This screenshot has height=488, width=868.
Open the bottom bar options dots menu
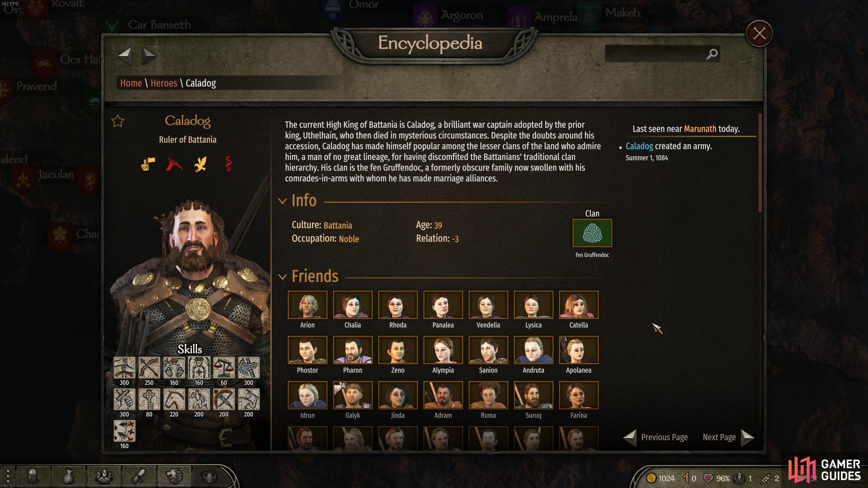7,477
